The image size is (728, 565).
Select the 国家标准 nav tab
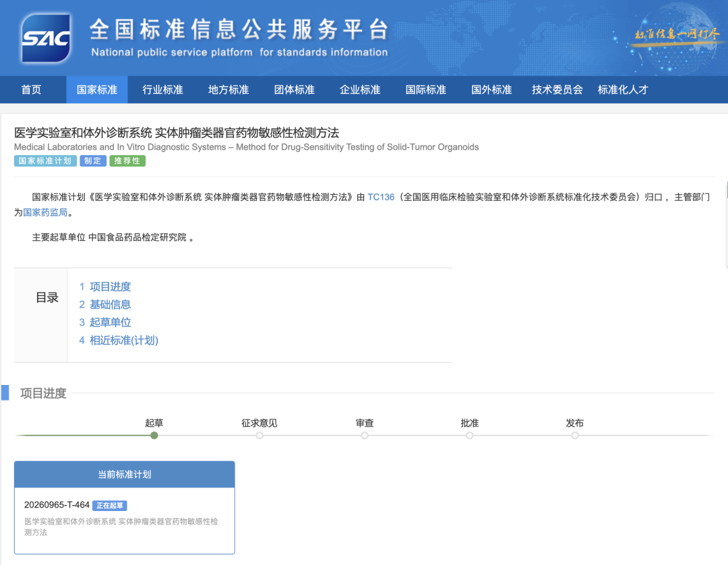coord(96,90)
